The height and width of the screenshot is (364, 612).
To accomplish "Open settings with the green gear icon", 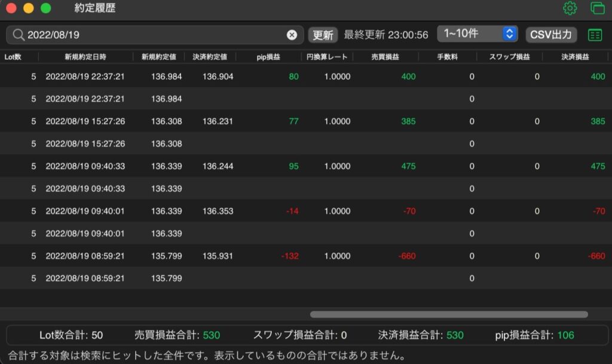I will pos(570,8).
